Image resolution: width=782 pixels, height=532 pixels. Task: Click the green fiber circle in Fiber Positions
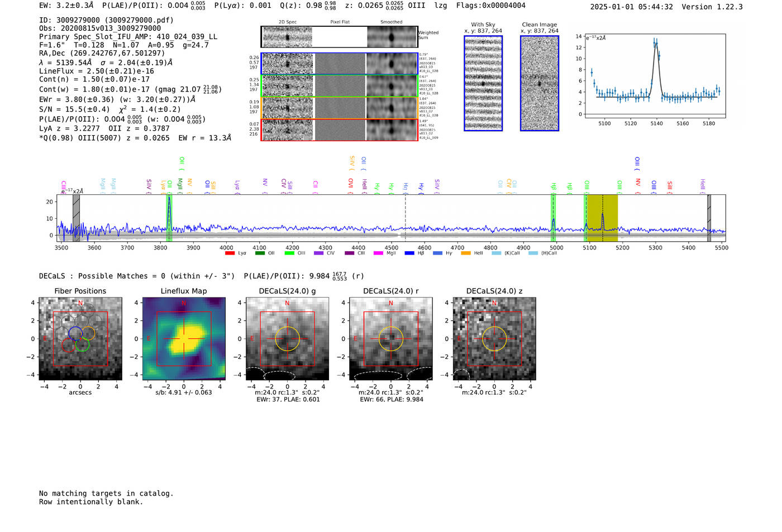[x=82, y=344]
